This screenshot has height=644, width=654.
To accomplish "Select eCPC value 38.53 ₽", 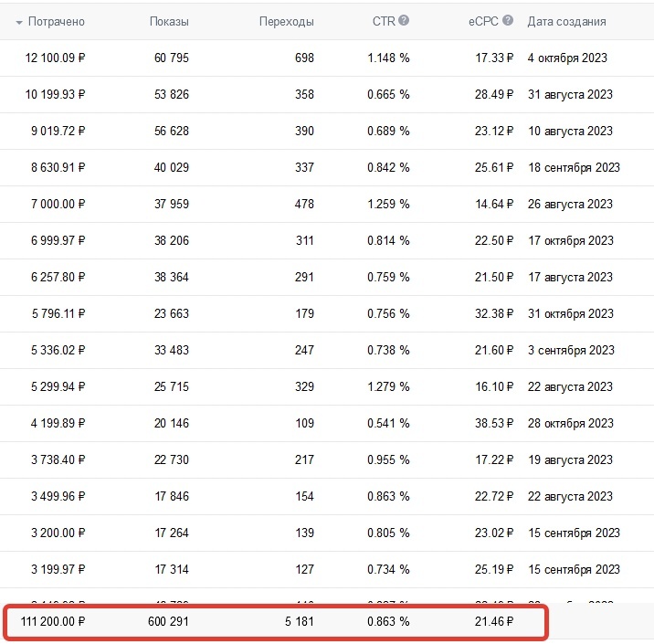I will point(494,423).
